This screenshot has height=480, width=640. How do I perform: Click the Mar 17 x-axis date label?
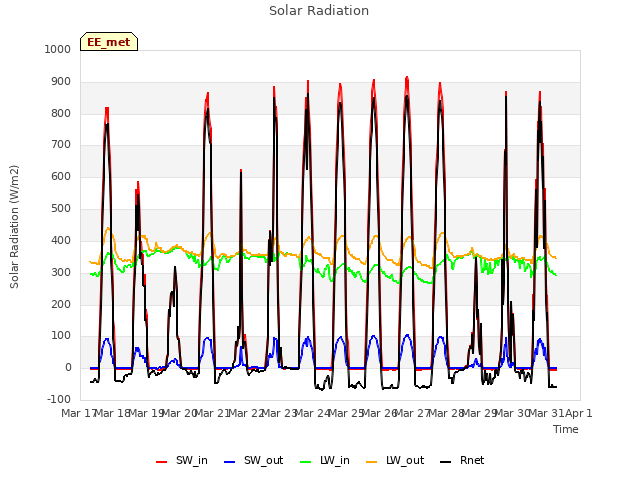pyautogui.click(x=79, y=413)
